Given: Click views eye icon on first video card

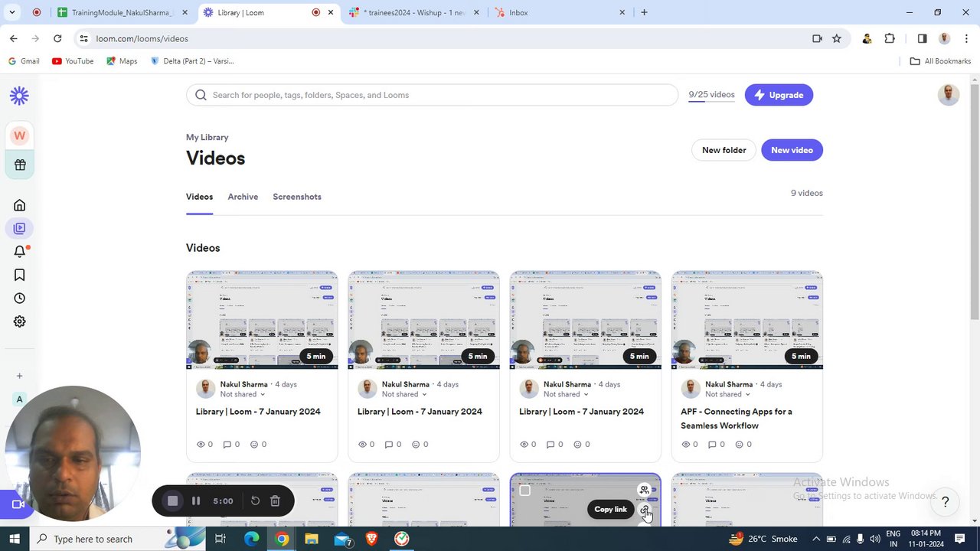Looking at the screenshot, I should coord(201,445).
